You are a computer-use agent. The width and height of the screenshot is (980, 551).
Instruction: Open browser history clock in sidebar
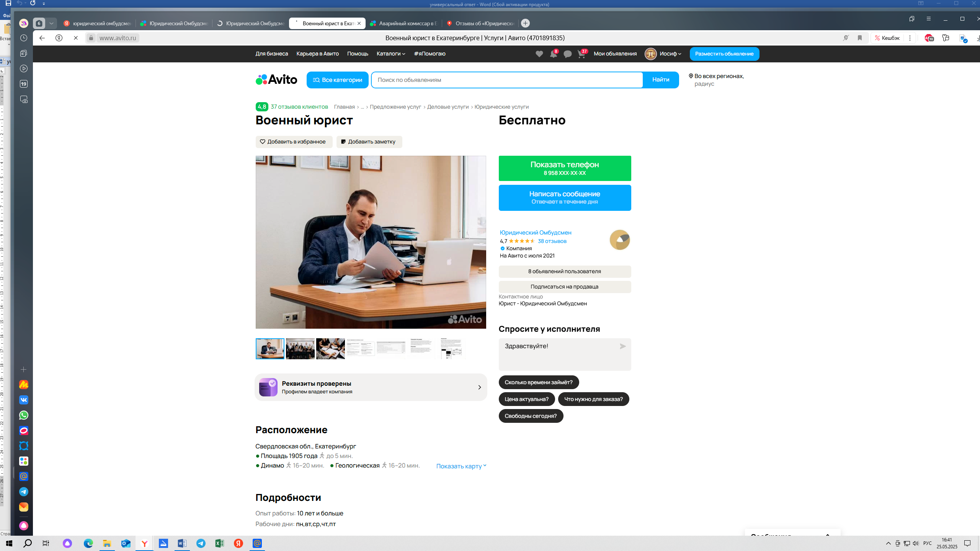pos(24,38)
